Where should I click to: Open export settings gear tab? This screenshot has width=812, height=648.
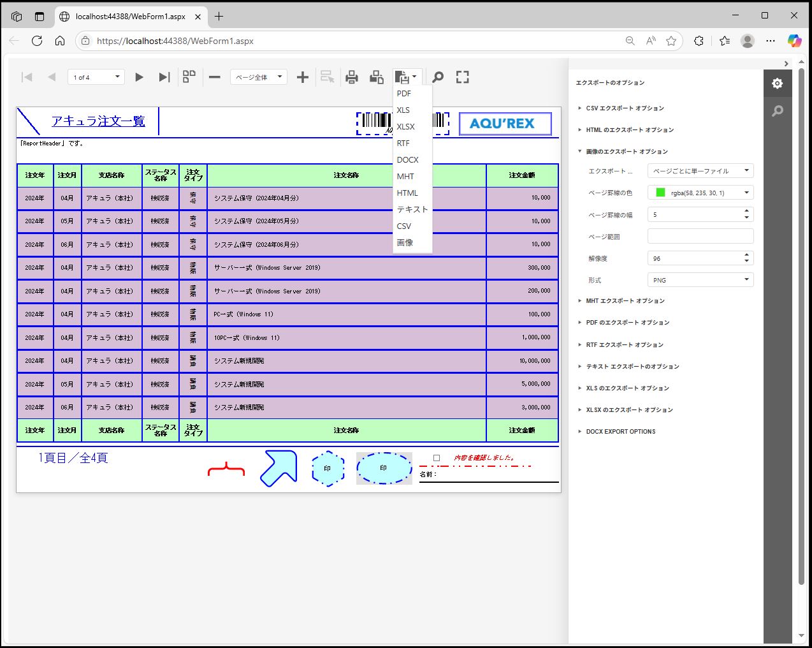(777, 84)
